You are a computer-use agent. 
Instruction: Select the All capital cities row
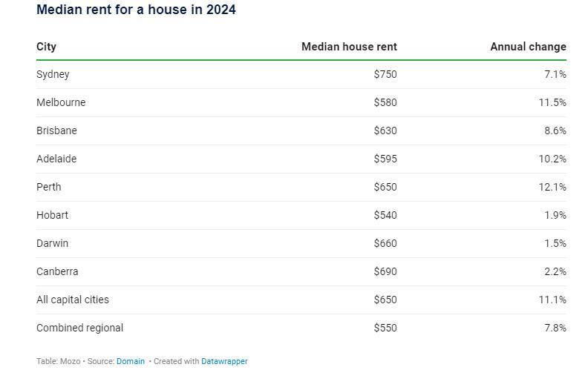click(301, 300)
